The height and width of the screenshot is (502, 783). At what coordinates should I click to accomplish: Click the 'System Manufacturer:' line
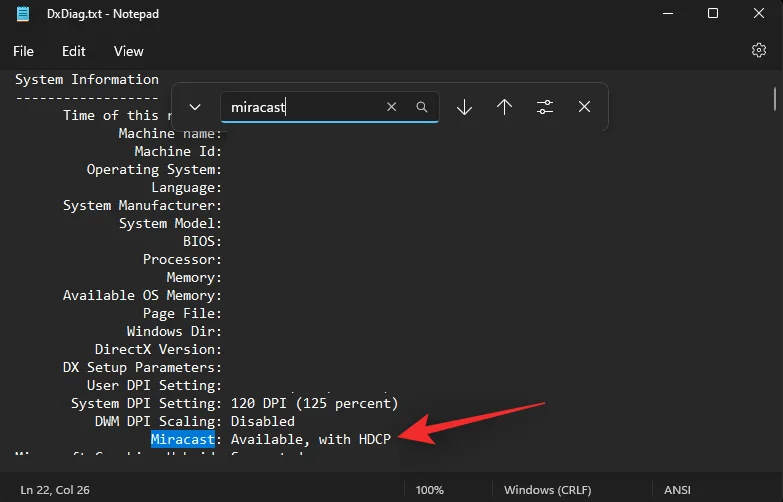(142, 205)
